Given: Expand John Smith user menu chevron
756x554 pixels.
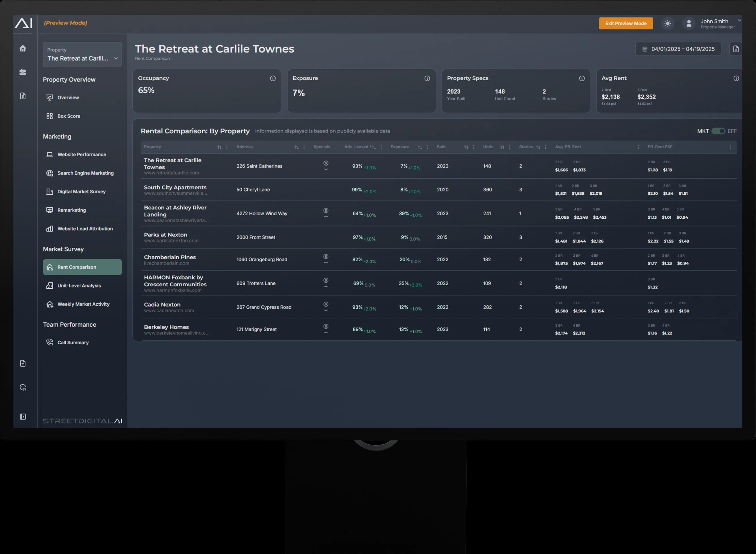Looking at the screenshot, I should [x=739, y=20].
